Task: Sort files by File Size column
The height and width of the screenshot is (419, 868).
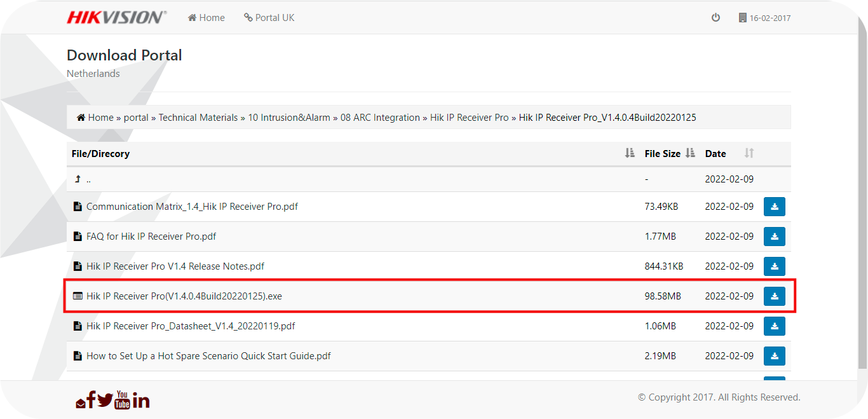Action: click(x=690, y=153)
